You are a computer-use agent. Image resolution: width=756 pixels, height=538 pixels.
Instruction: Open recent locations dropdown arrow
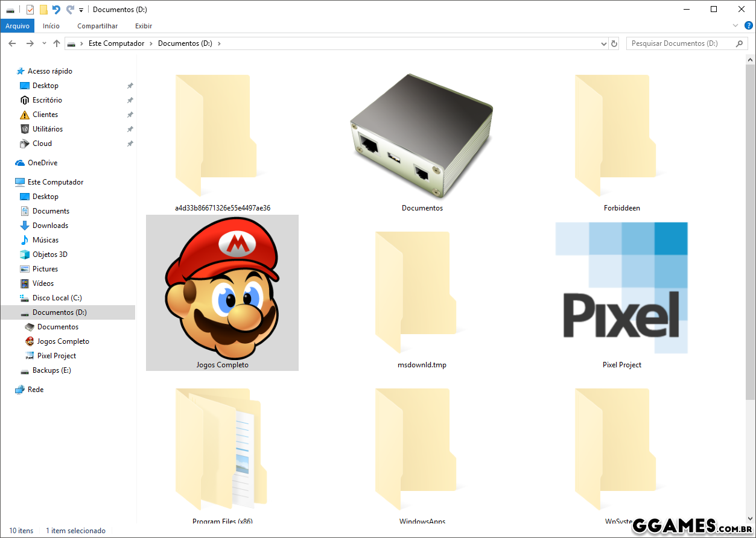[44, 43]
